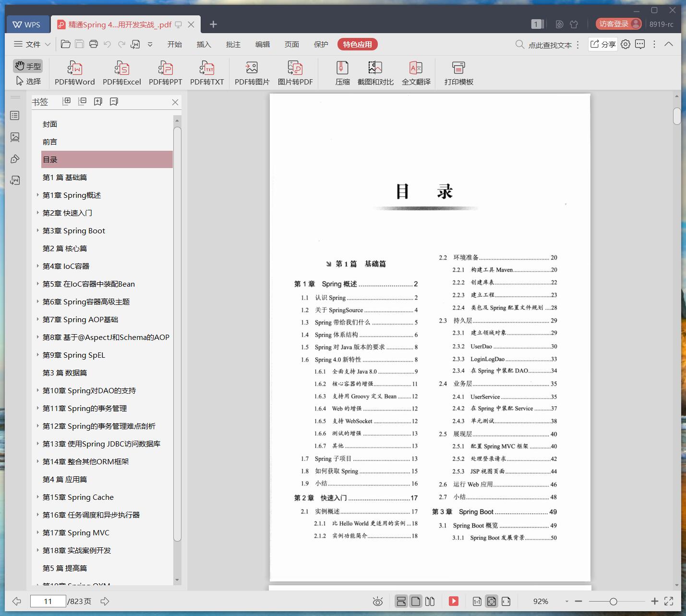The image size is (686, 616).
Task: Open PDF转Excel converter
Action: (x=121, y=73)
